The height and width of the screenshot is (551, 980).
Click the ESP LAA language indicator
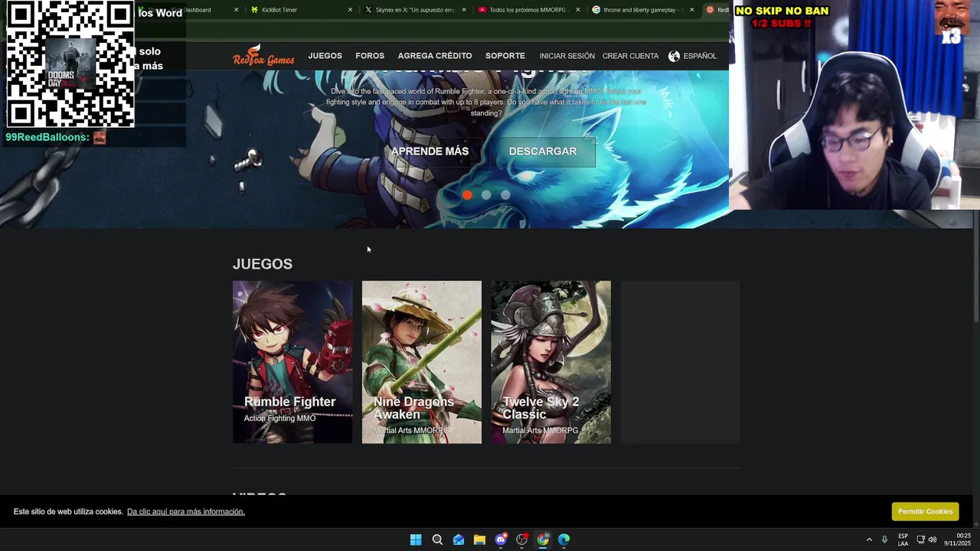click(903, 540)
